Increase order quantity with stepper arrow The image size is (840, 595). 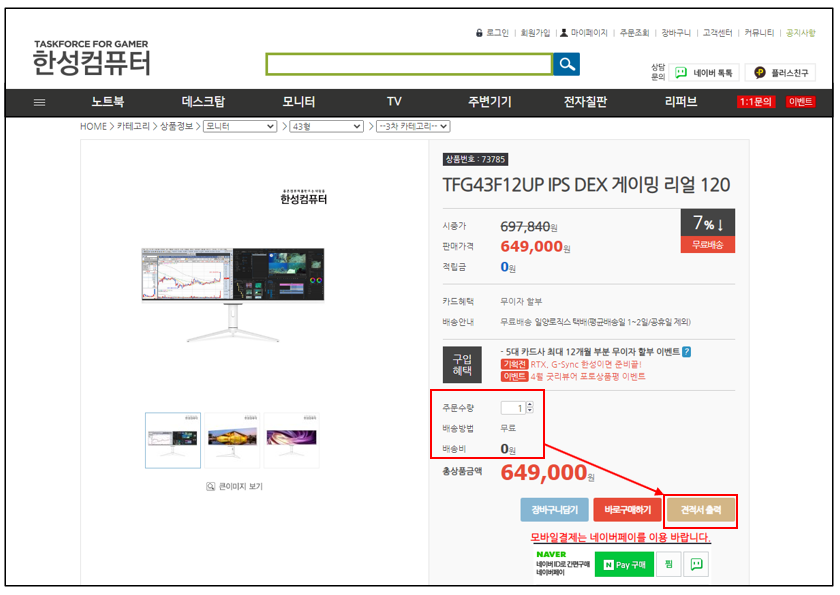pos(529,404)
